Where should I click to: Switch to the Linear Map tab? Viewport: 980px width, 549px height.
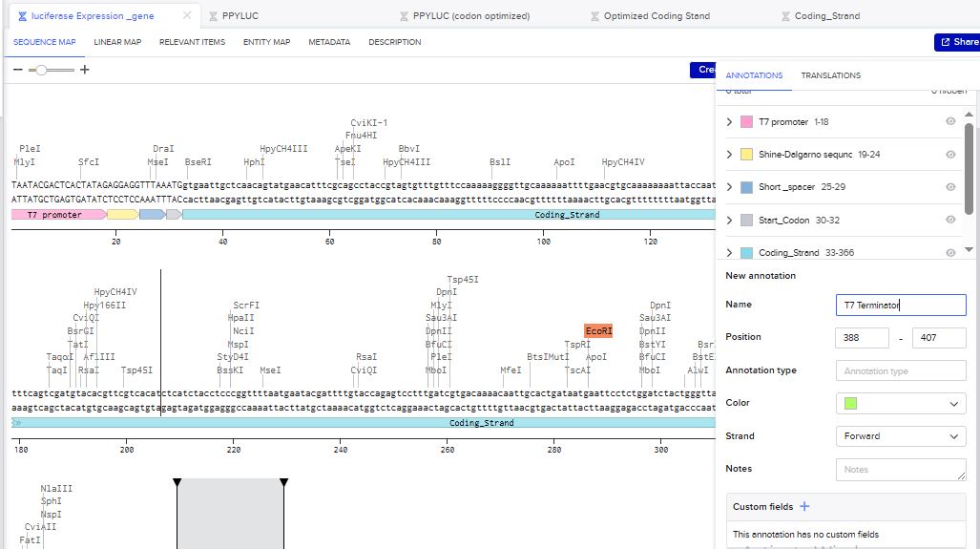(117, 42)
